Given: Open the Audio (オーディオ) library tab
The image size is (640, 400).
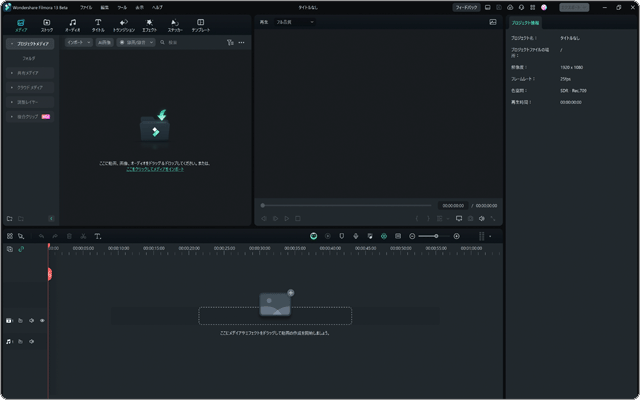Looking at the screenshot, I should pyautogui.click(x=72, y=25).
